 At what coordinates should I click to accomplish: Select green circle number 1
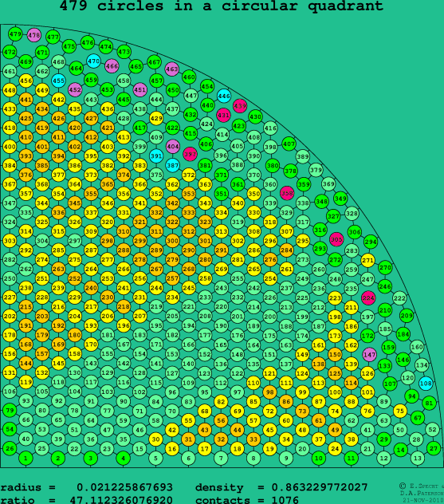(x=26, y=458)
